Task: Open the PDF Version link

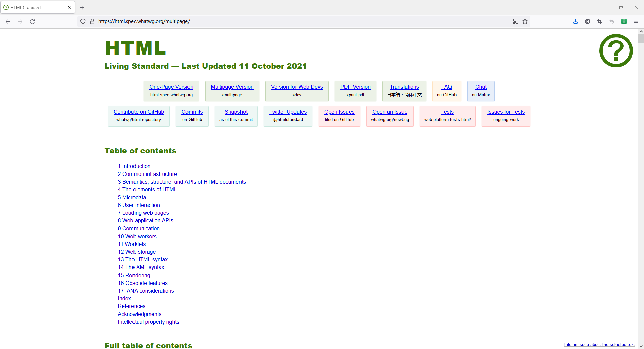Action: pos(356,87)
